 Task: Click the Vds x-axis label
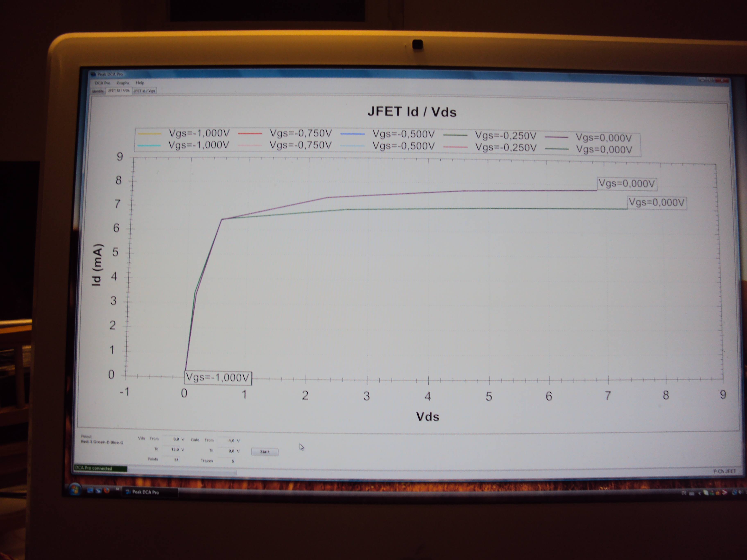[428, 417]
